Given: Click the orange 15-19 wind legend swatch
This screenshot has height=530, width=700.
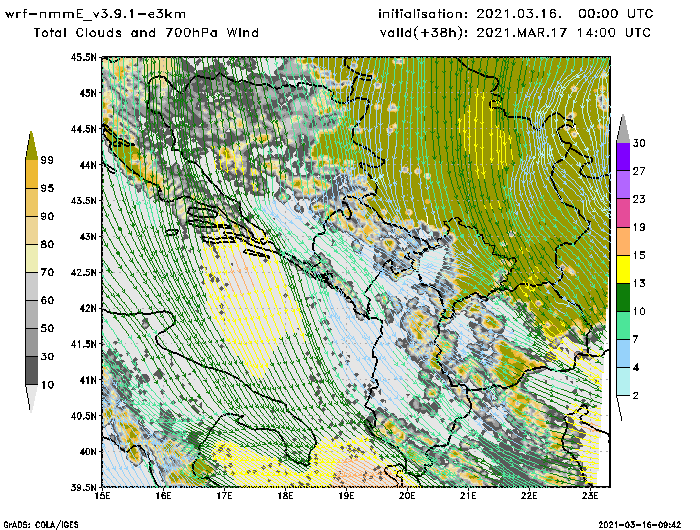Looking at the screenshot, I should click(623, 241).
